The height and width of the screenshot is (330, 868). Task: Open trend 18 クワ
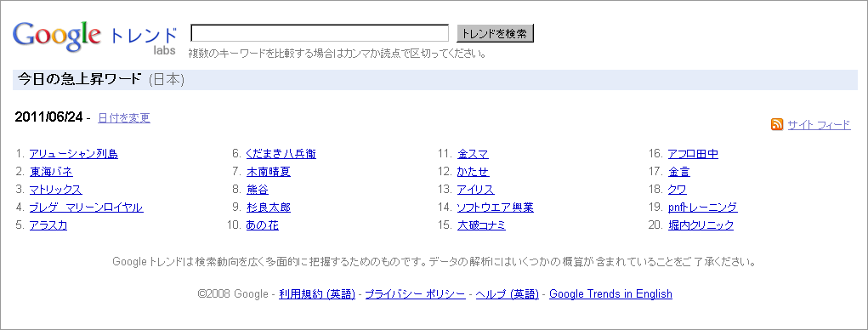pyautogui.click(x=678, y=190)
